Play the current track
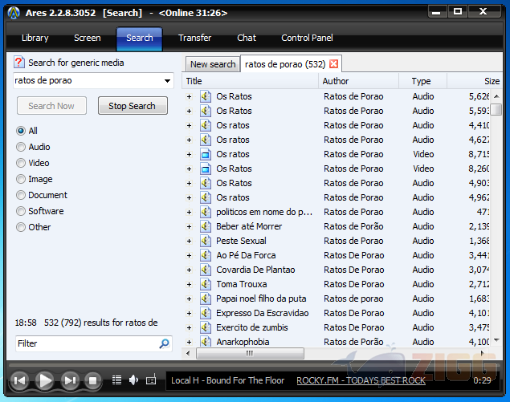 click(x=44, y=380)
